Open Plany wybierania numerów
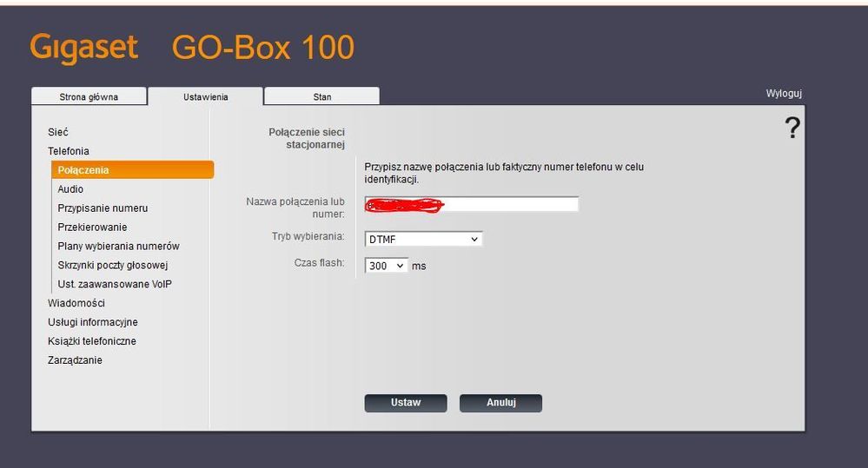Viewport: 868px width, 468px height. (118, 247)
